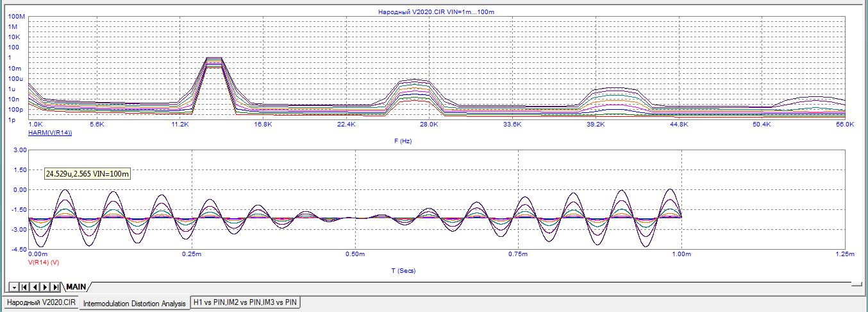Click the V(R14) (V) waveform label
Viewport: 868px width, 312px height.
[x=44, y=262]
